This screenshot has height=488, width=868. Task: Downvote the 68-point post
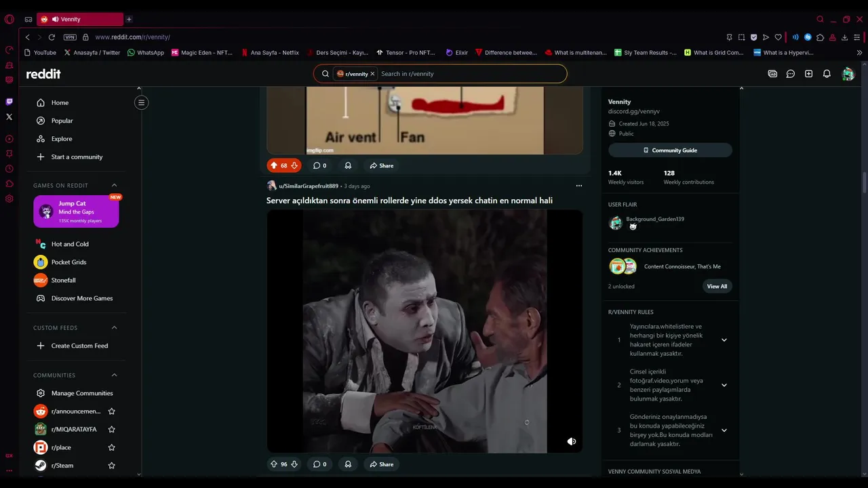tap(294, 165)
